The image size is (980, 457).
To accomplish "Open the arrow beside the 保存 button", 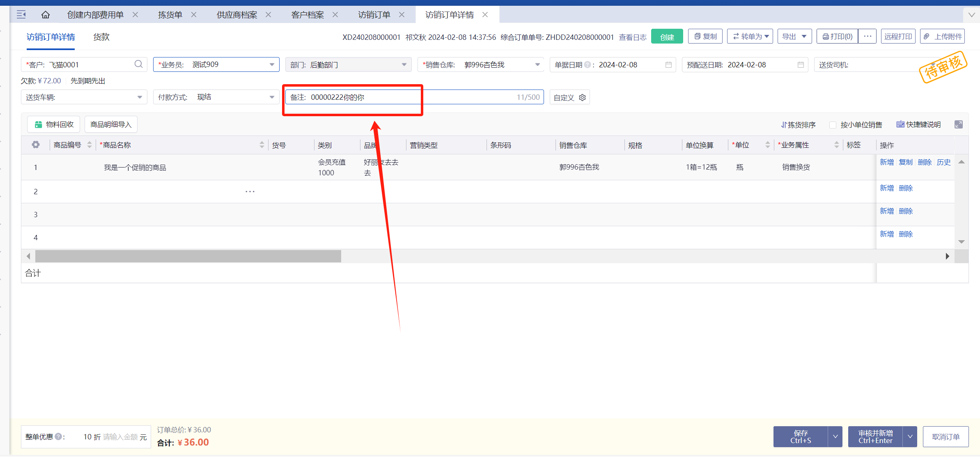I will (x=835, y=436).
